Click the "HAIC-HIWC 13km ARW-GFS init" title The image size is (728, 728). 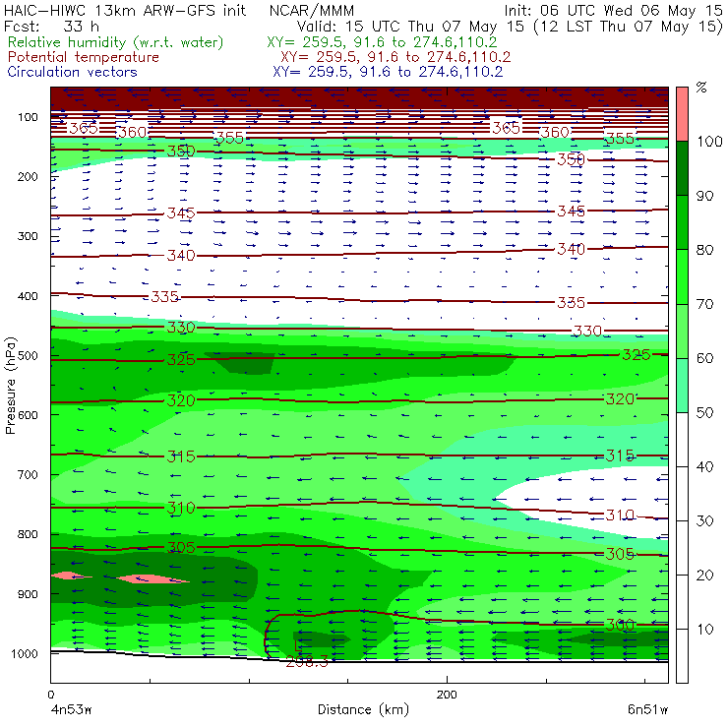pos(125,11)
